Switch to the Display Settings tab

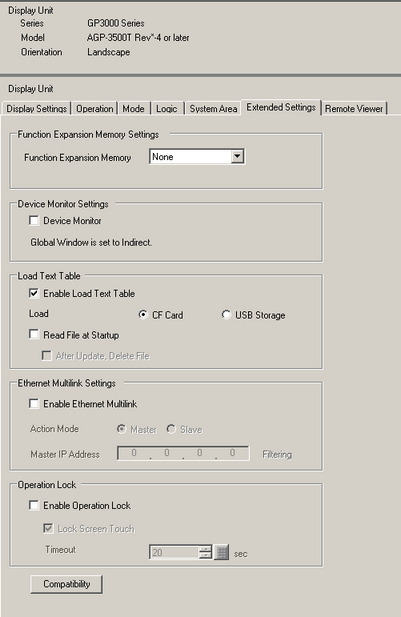[37, 109]
